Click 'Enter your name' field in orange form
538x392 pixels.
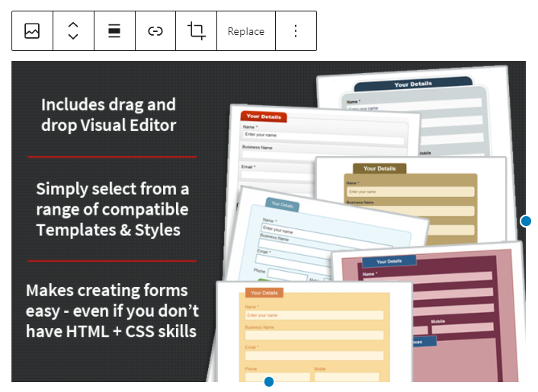pos(314,314)
